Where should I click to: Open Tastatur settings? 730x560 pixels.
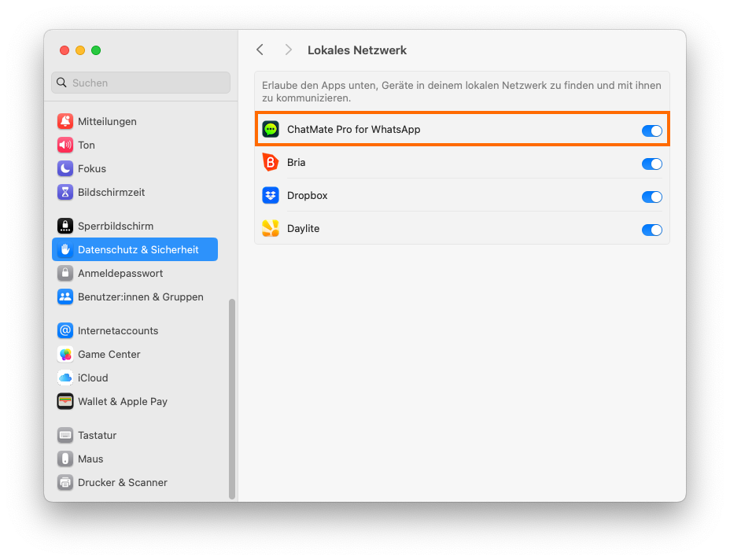coord(135,435)
